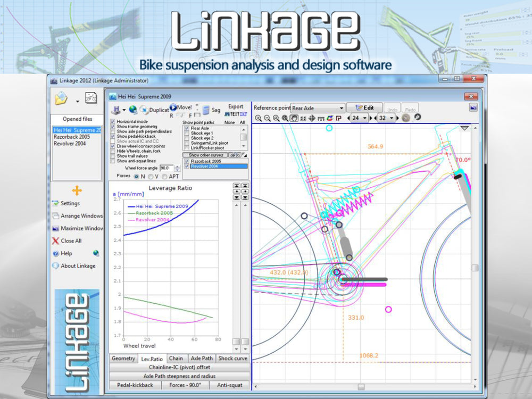Click the Show other curves button

(205, 155)
